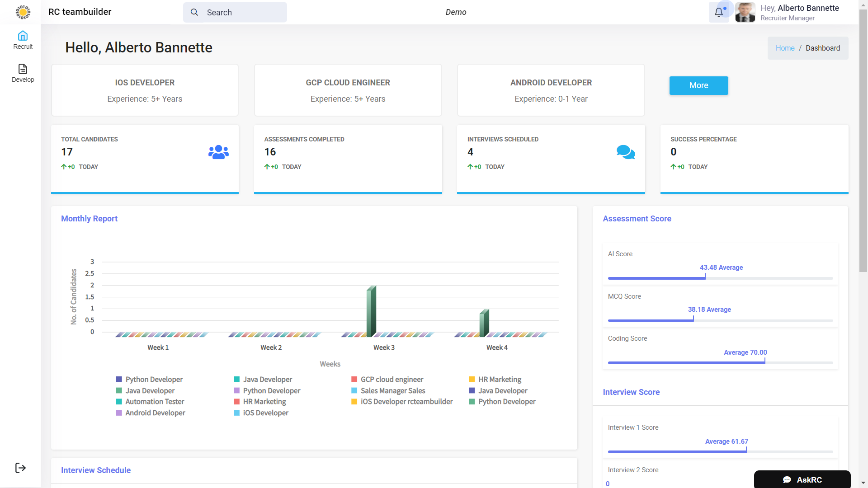Click the More button
Viewport: 868px width, 488px height.
698,85
